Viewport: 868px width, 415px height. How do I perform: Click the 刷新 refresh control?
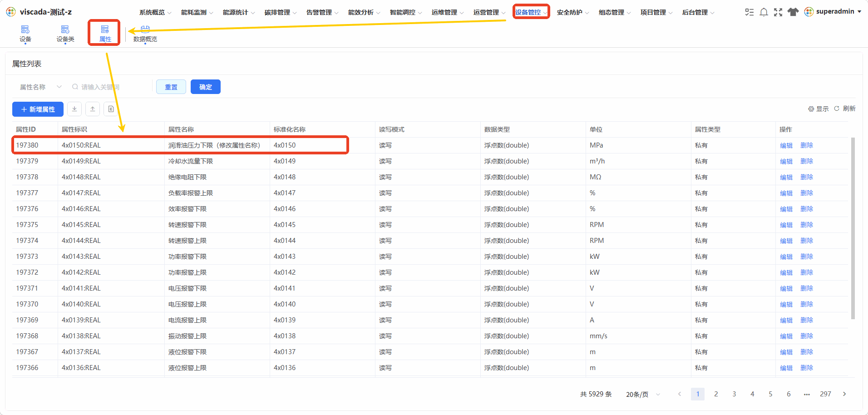pyautogui.click(x=845, y=109)
